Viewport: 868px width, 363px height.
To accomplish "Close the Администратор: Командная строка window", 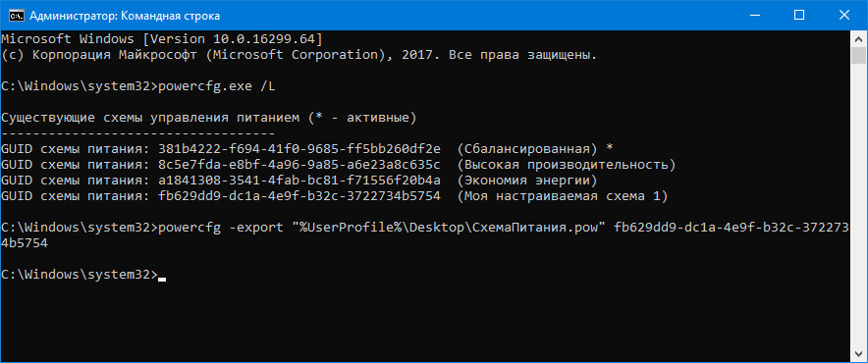I will [x=843, y=16].
